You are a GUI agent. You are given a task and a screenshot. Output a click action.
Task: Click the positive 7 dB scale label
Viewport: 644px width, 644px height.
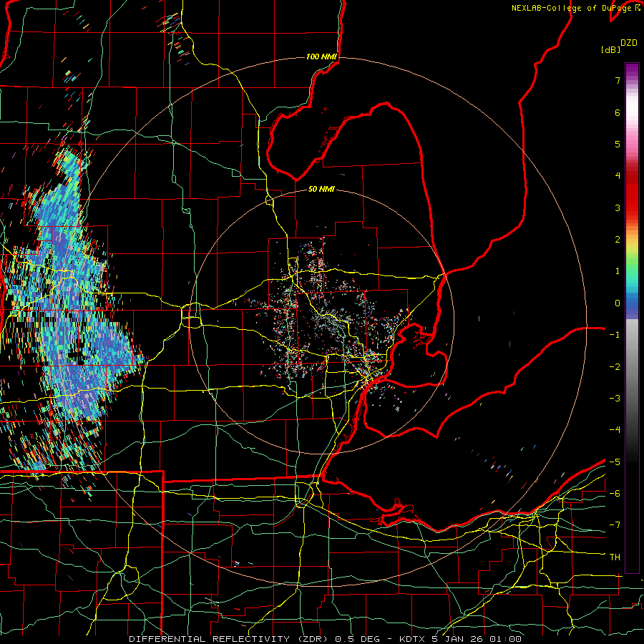(618, 80)
